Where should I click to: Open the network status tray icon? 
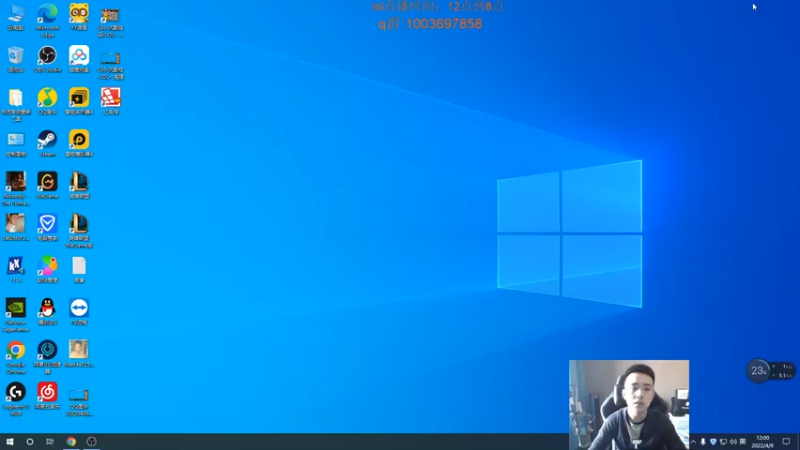tap(723, 442)
